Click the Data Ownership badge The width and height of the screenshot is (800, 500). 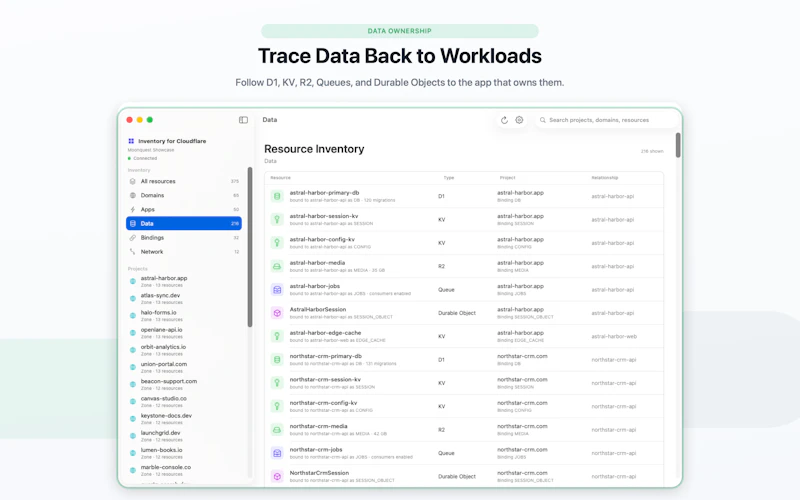399,31
